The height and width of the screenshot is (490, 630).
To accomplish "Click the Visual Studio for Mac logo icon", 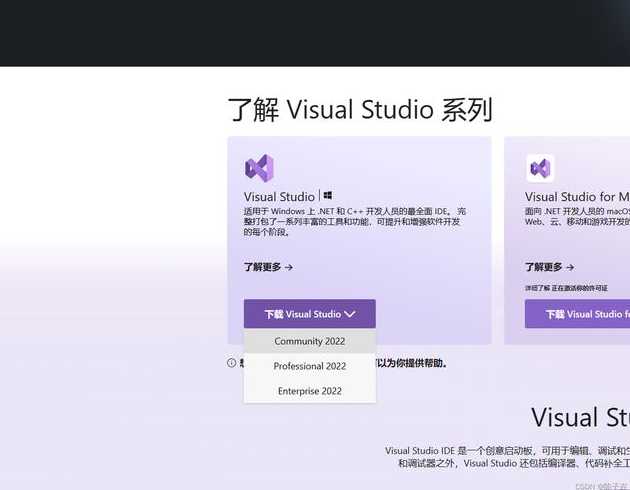I will [x=540, y=168].
